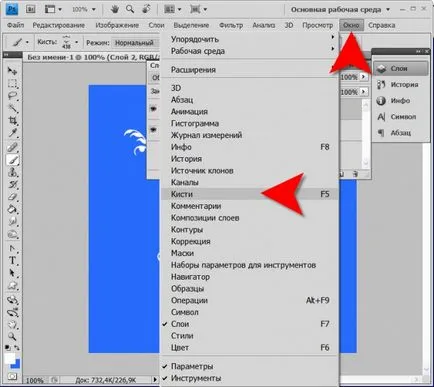
Task: Choose Кисти from the Окно menu
Action: tap(249, 194)
